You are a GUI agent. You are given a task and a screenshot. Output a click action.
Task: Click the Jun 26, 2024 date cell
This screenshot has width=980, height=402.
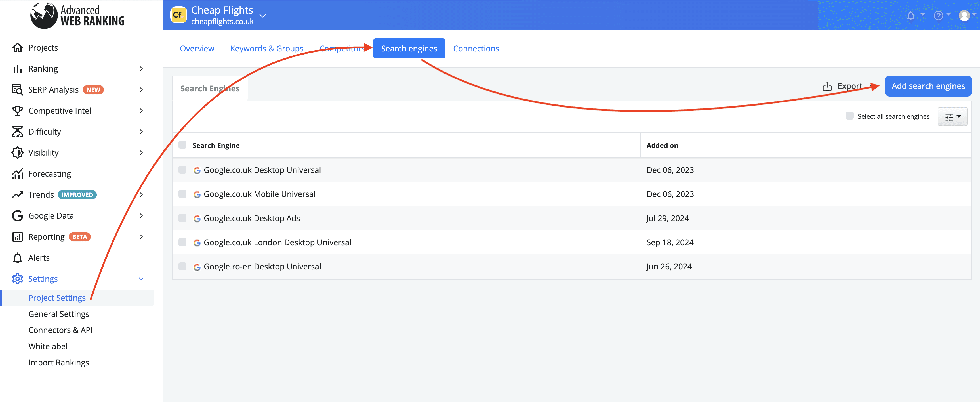pos(669,267)
